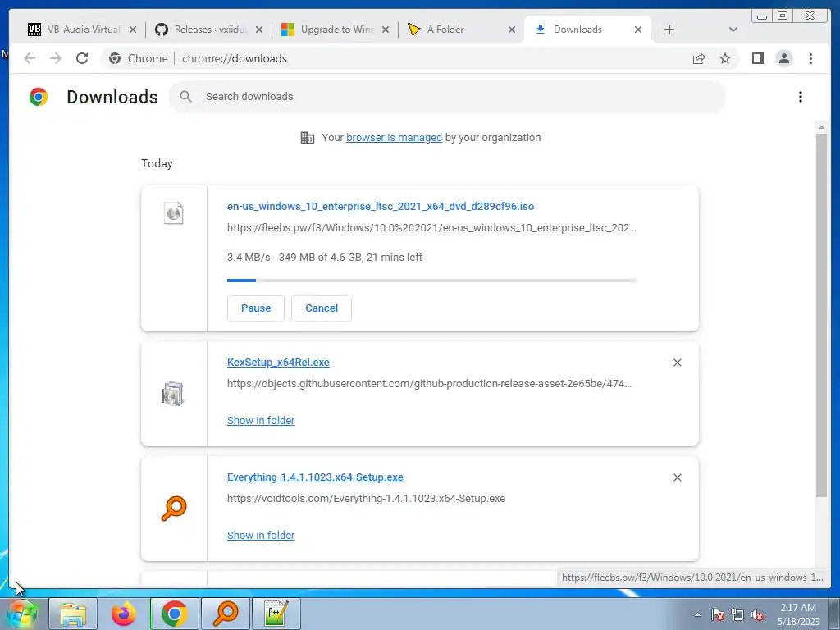Click the Windows ISO file icon

pos(174,213)
